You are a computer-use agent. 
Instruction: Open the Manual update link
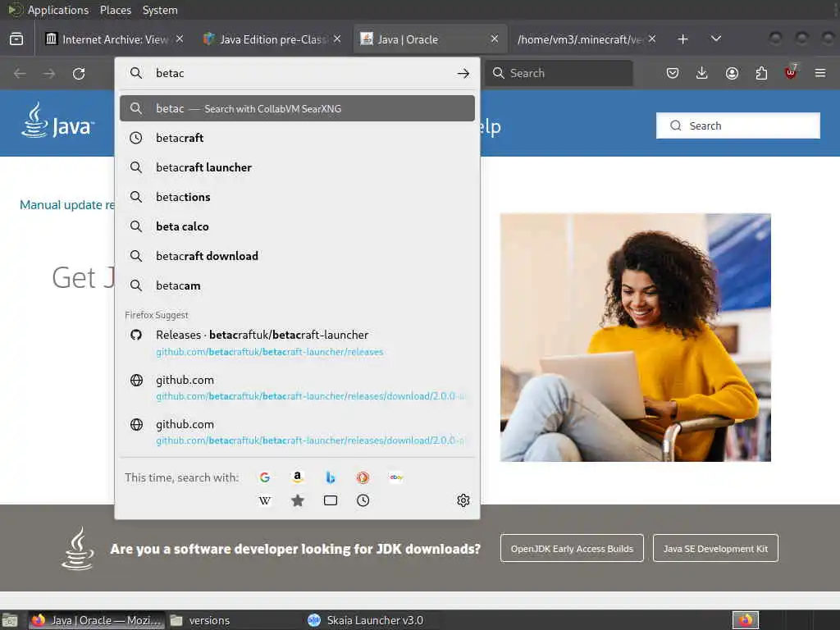(x=67, y=205)
